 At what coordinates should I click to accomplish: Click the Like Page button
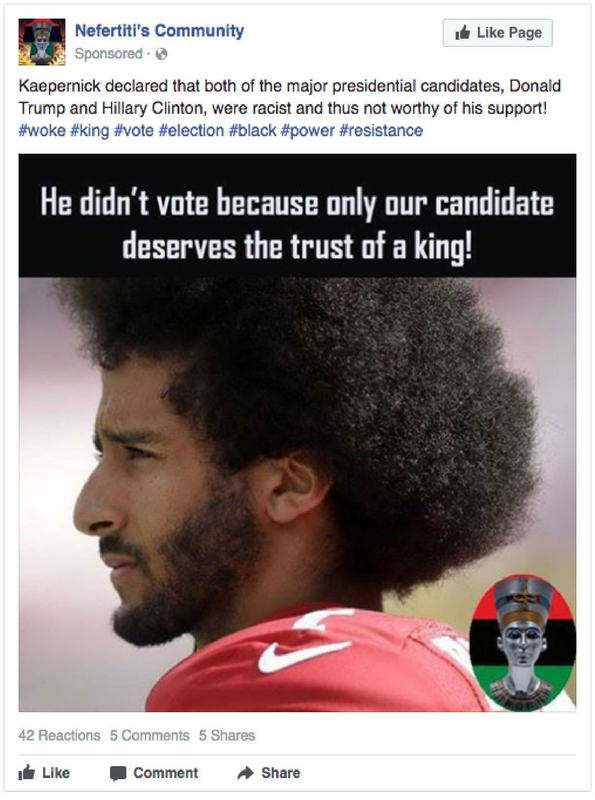click(x=498, y=33)
